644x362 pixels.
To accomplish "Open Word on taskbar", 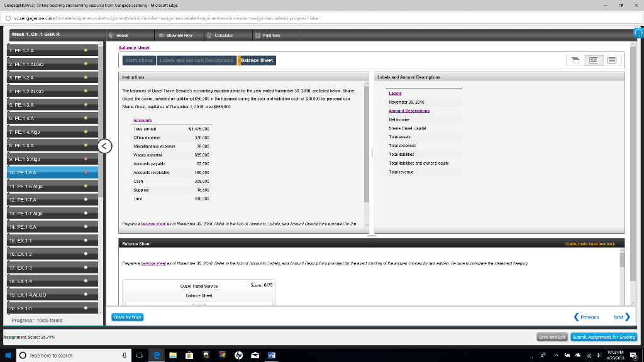I will coord(272,356).
